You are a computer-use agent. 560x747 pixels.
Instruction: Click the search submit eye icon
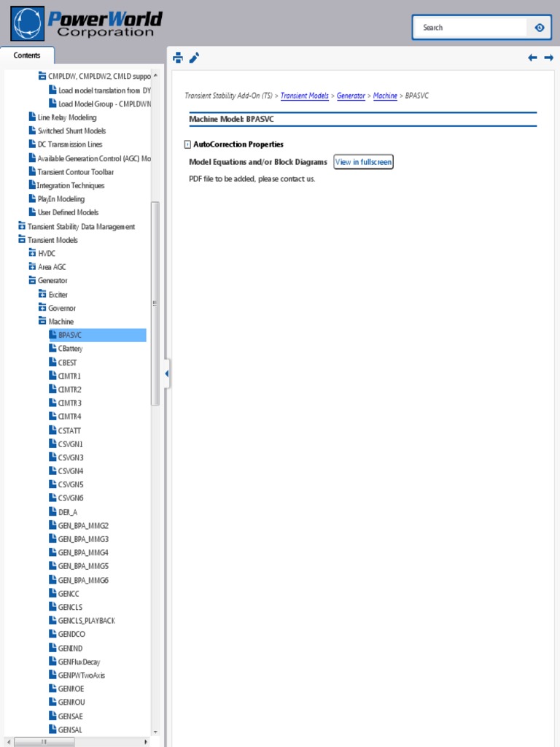tap(539, 28)
